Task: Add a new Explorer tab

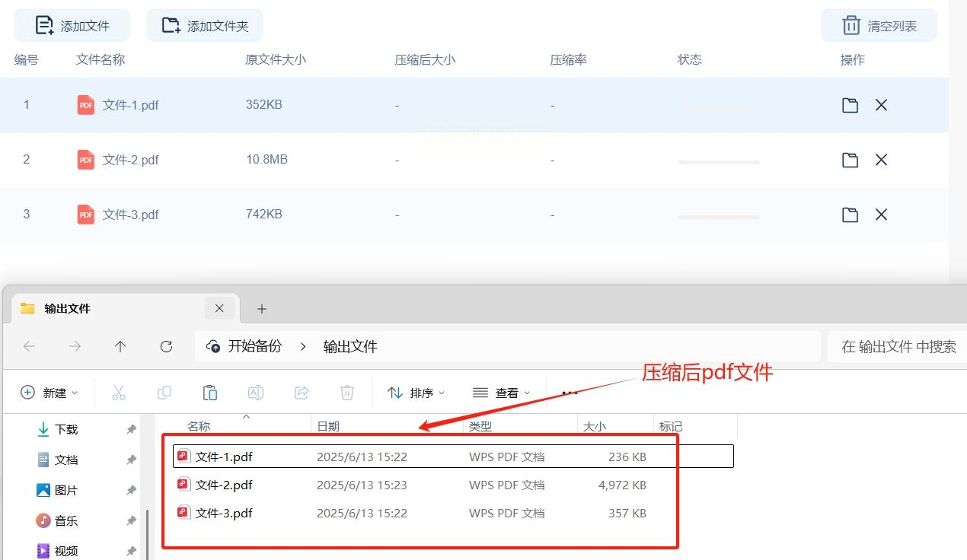Action: [262, 309]
